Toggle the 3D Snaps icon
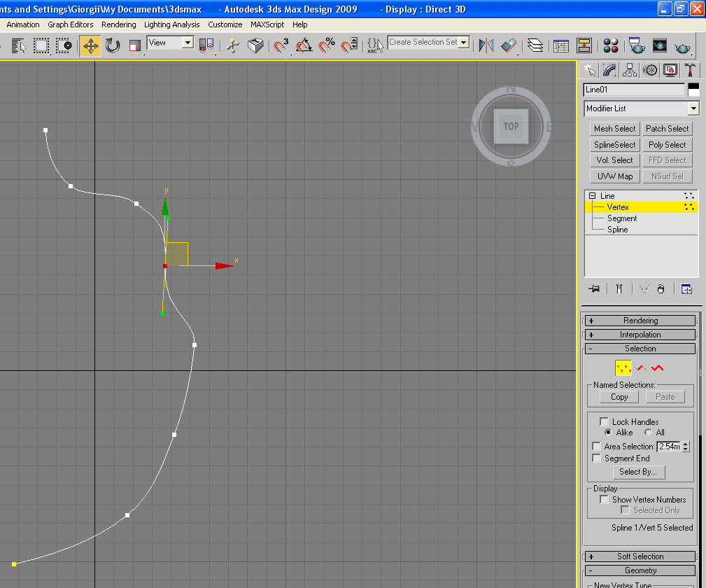The image size is (706, 588). 281,46
